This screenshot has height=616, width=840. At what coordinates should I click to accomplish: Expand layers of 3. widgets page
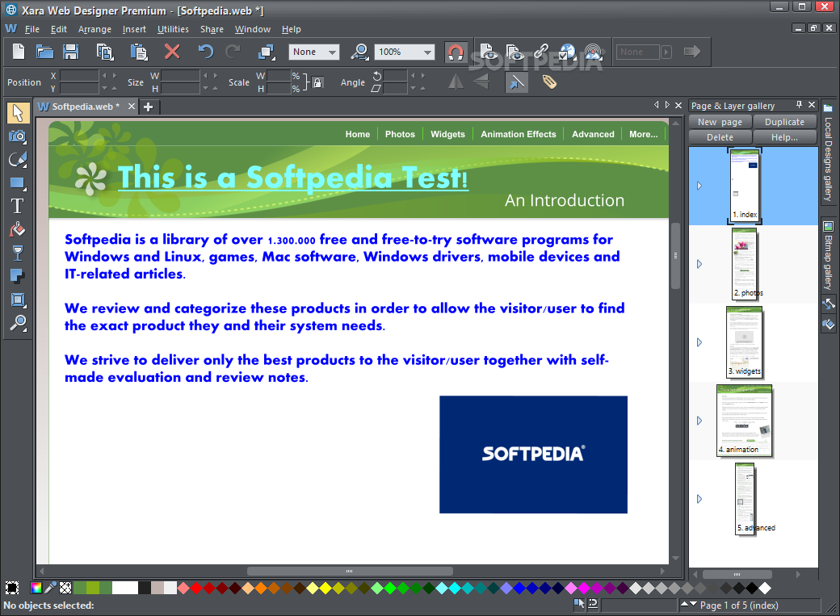pyautogui.click(x=699, y=342)
